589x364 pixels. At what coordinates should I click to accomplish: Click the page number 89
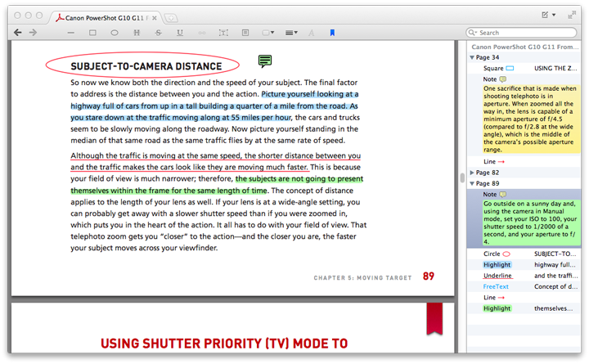pyautogui.click(x=428, y=276)
